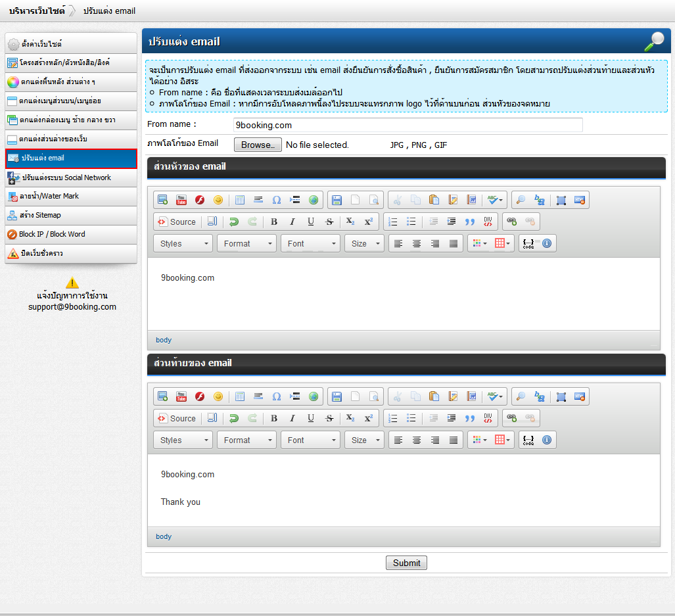The height and width of the screenshot is (616, 675).
Task: Insert image in footer email editor
Action: (163, 396)
